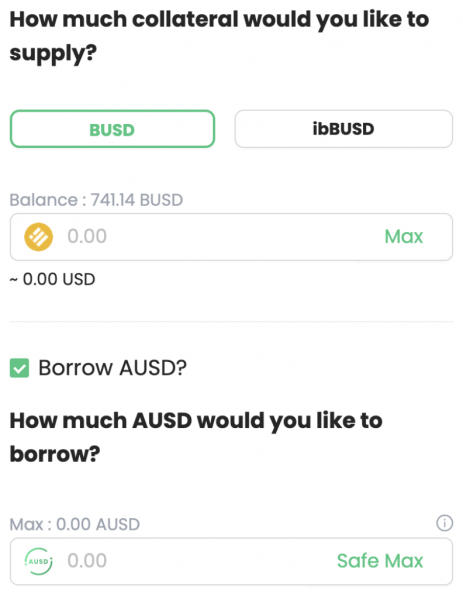The width and height of the screenshot is (463, 600).
Task: Select the BUSD collateral tab
Action: click(112, 129)
